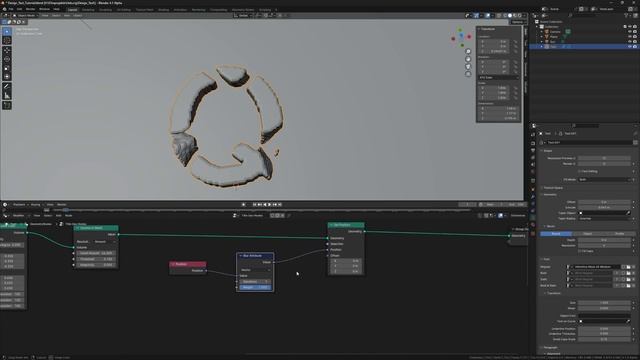This screenshot has height=360, width=640.
Task: Hide the Text object in Outliner
Action: (630, 47)
